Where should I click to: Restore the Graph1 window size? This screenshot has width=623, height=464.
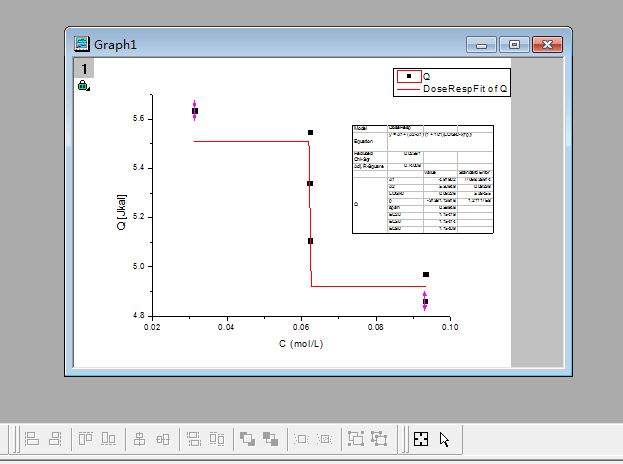pos(514,44)
